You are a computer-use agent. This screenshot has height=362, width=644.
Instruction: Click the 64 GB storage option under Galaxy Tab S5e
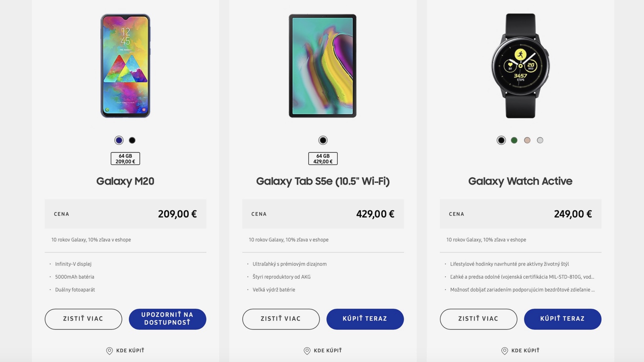323,159
